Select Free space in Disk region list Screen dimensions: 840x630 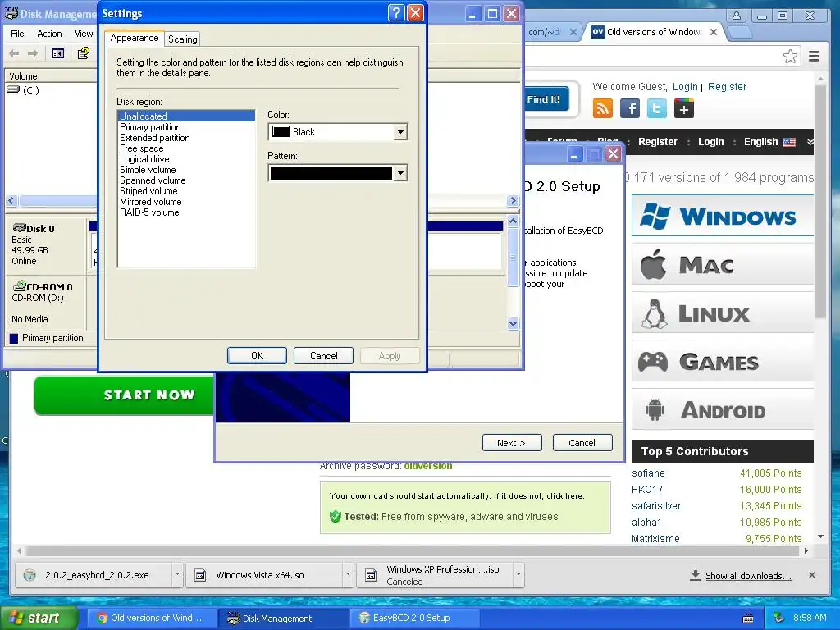[x=186, y=148]
